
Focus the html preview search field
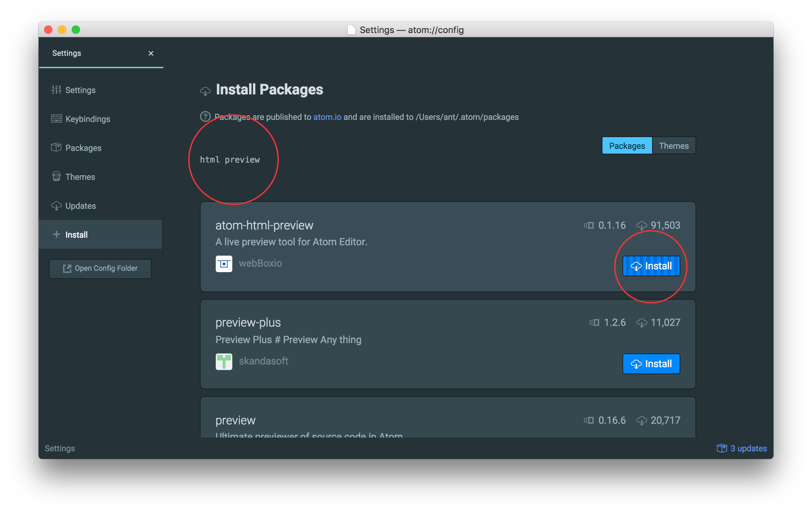pyautogui.click(x=396, y=160)
